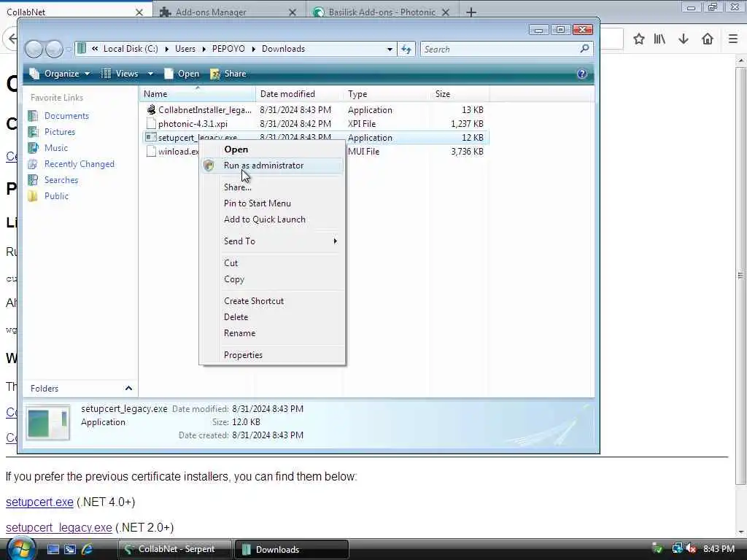The height and width of the screenshot is (560, 747).
Task: Open the browser library icon
Action: (659, 39)
